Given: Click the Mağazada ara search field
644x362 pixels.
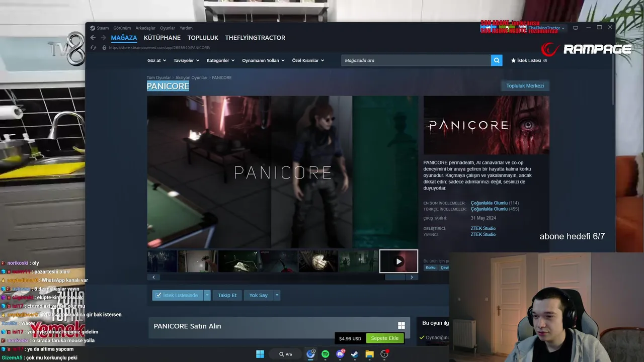Looking at the screenshot, I should coord(416,60).
